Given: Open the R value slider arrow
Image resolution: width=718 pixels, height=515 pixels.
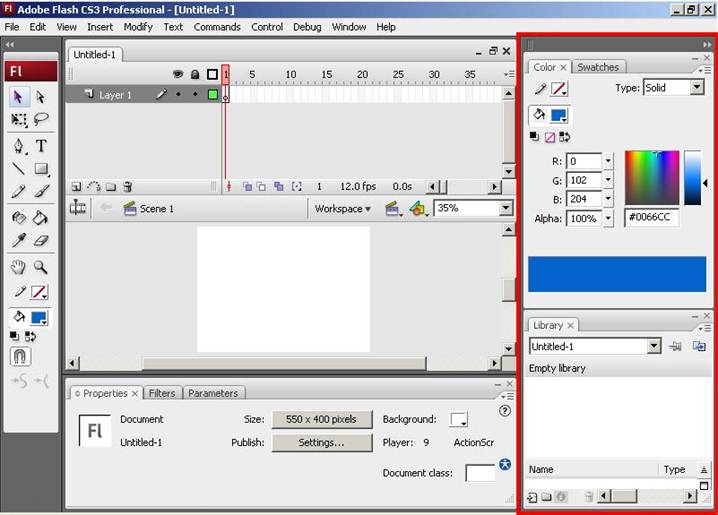Looking at the screenshot, I should (608, 161).
